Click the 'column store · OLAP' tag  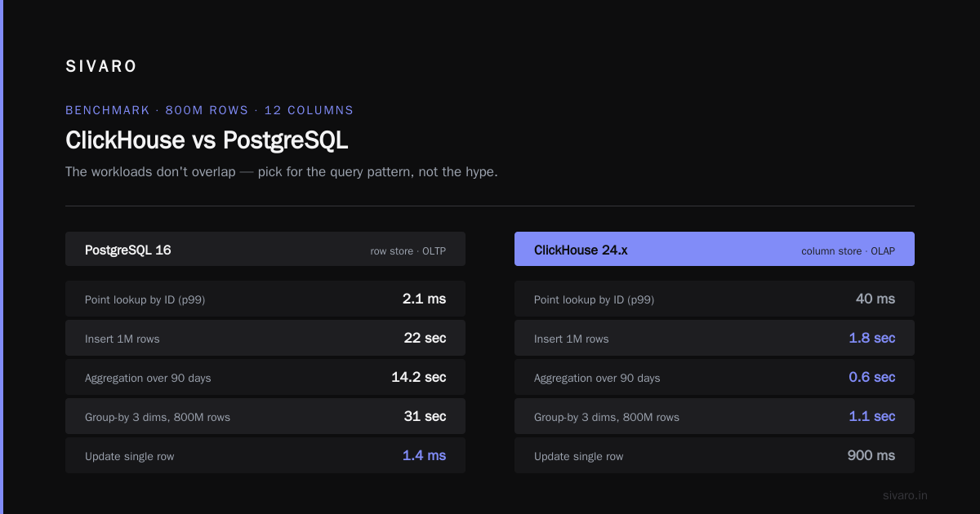848,251
